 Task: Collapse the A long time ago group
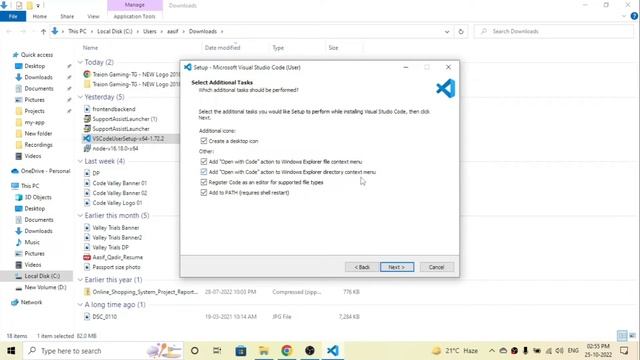[x=80, y=304]
